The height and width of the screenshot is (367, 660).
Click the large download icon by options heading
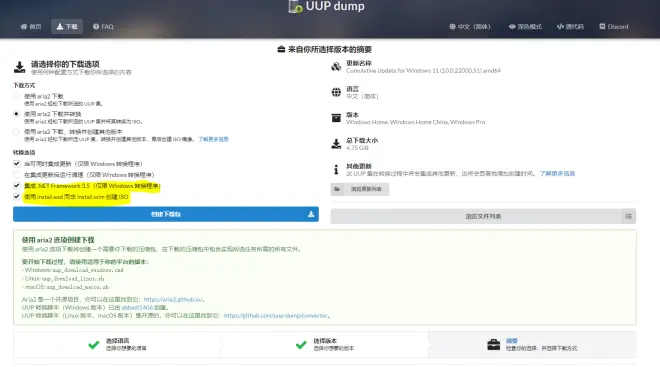tap(19, 67)
